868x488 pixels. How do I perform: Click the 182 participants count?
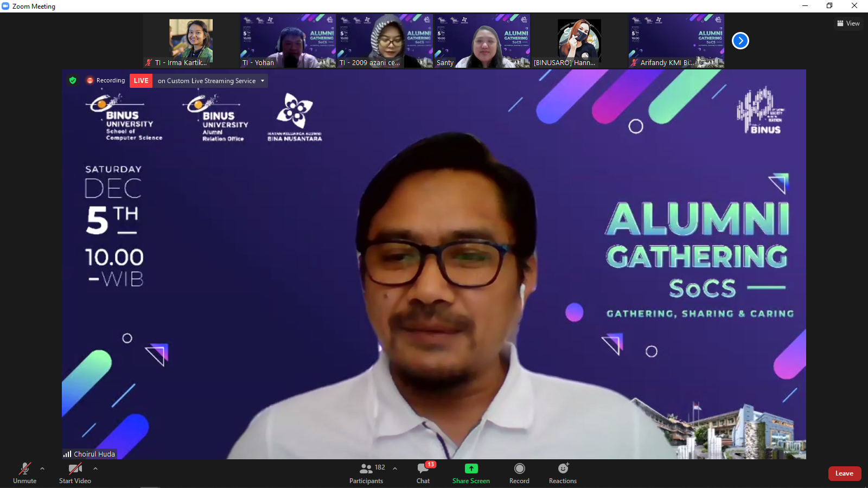380,467
